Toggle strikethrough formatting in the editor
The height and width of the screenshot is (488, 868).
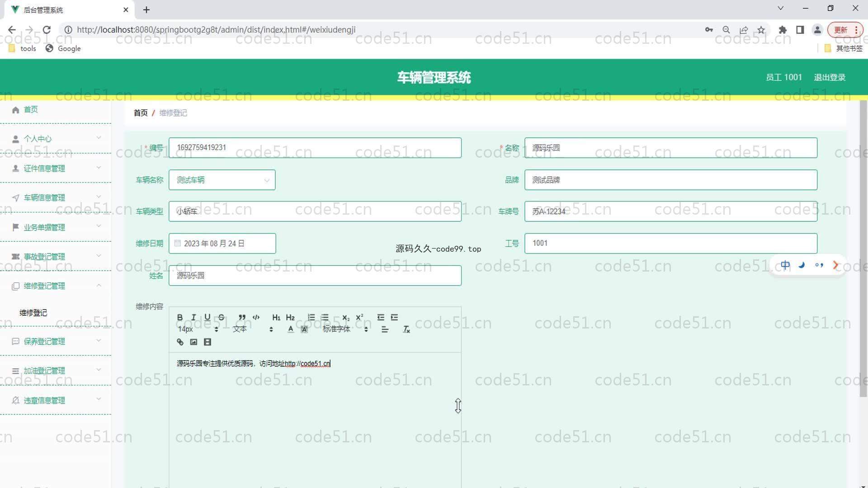pos(221,317)
